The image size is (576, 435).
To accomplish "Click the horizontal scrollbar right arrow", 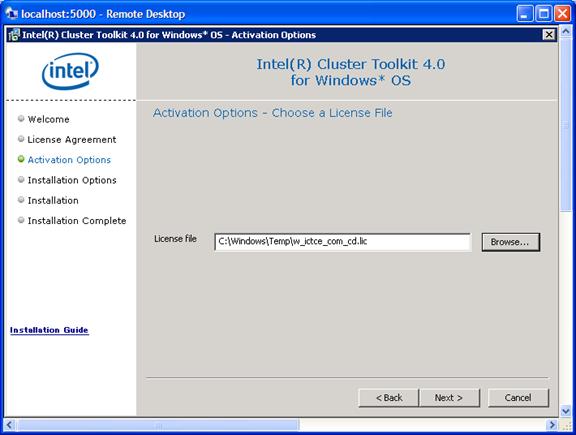I will click(x=552, y=425).
